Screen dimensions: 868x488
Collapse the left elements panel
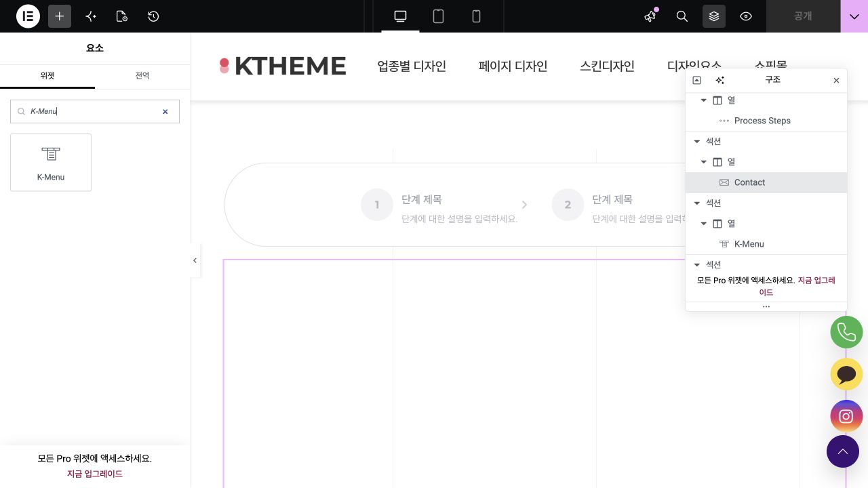click(x=195, y=260)
